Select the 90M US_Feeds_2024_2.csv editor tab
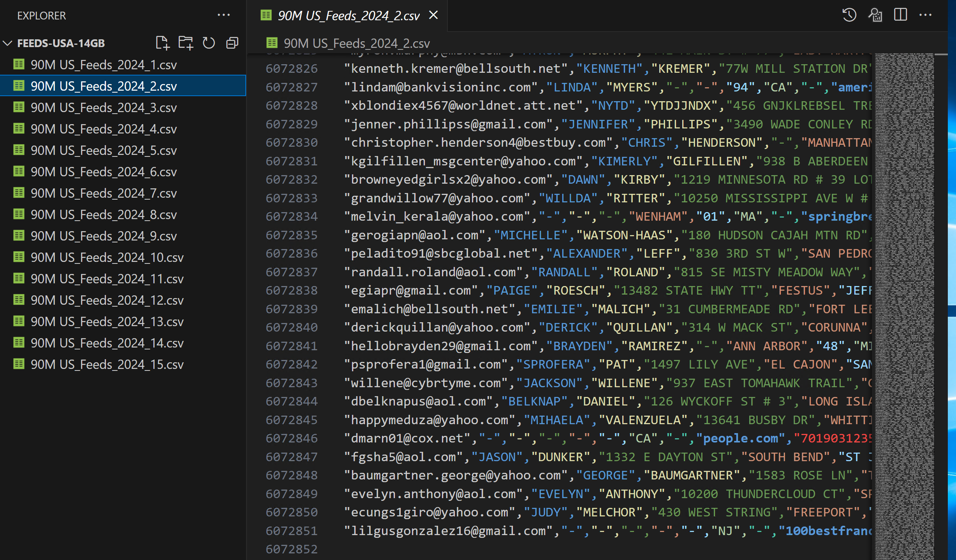 348,16
